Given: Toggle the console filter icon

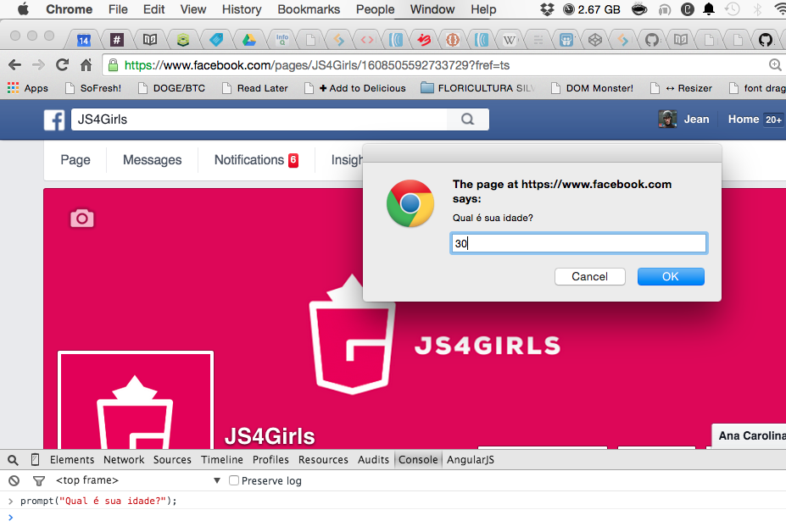Looking at the screenshot, I should coord(39,481).
